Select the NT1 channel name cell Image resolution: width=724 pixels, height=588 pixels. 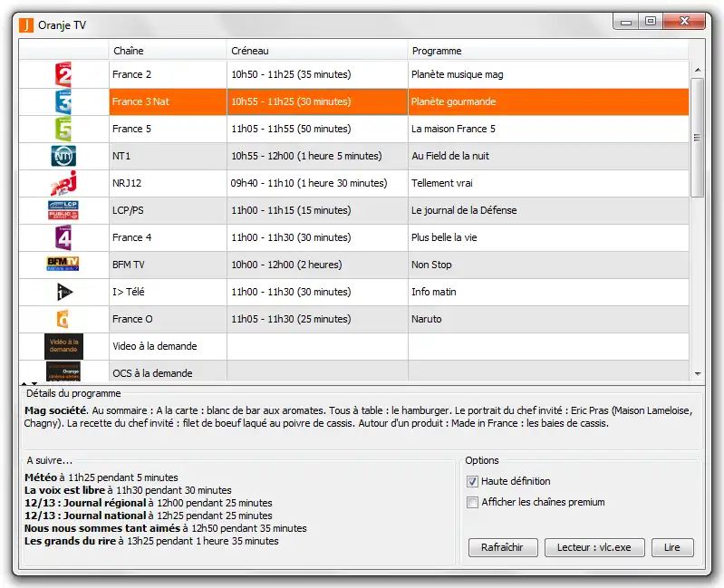tap(168, 156)
